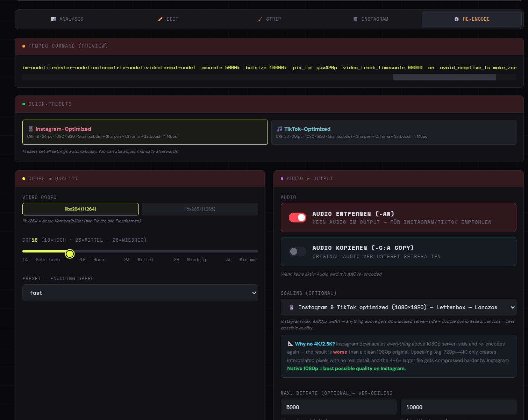The image size is (528, 420).
Task: Choose the libx264 (H.264) codec button
Action: (80, 209)
